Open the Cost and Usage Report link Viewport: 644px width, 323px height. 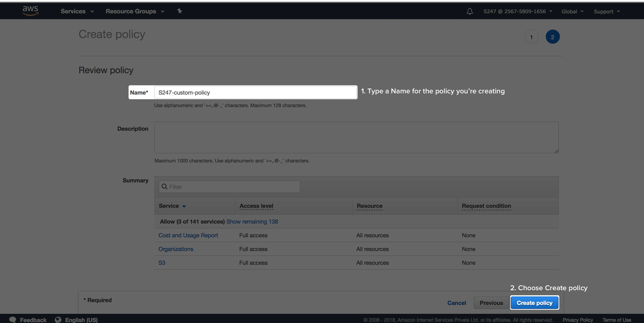click(188, 235)
